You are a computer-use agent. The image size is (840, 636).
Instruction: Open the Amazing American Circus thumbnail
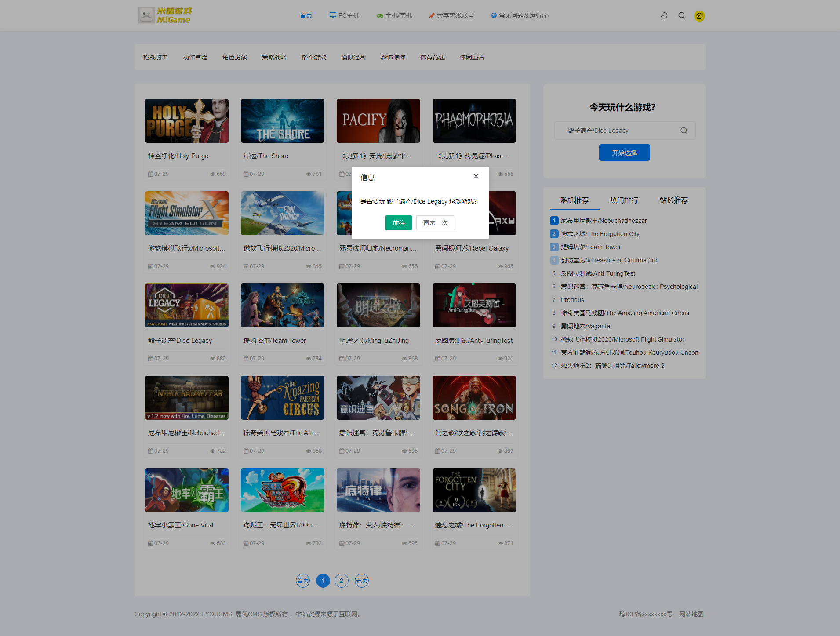click(x=283, y=398)
